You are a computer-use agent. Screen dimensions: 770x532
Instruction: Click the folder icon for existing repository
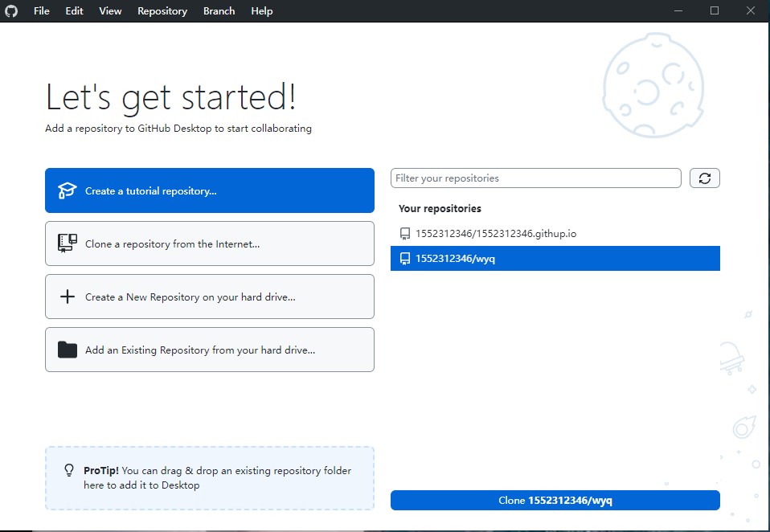(68, 350)
